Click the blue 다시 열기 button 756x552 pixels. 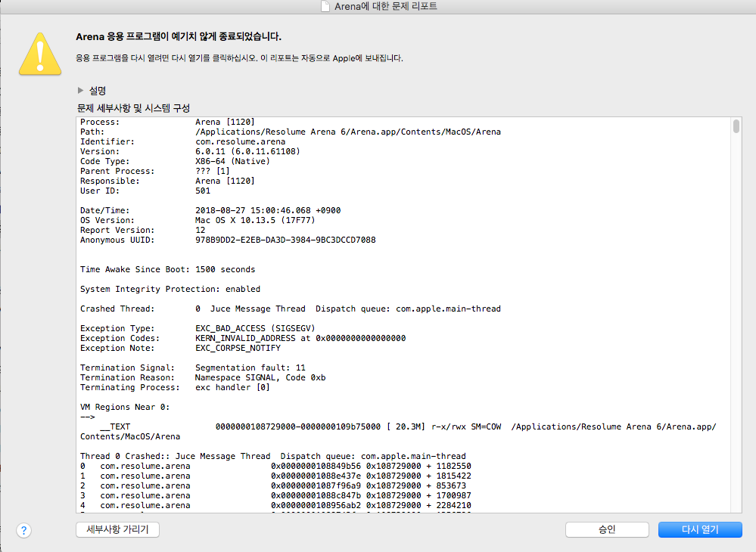tap(699, 529)
